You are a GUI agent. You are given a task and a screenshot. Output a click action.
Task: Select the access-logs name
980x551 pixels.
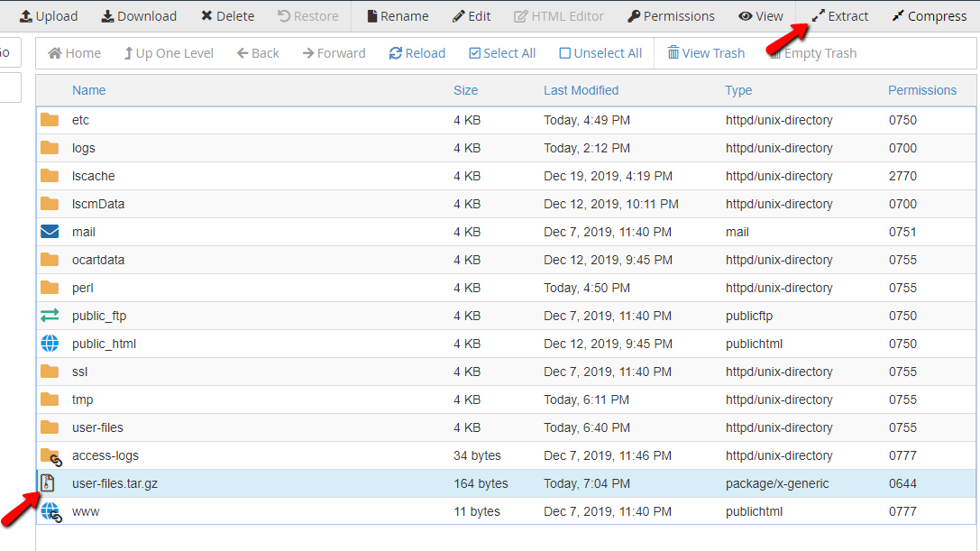coord(105,456)
